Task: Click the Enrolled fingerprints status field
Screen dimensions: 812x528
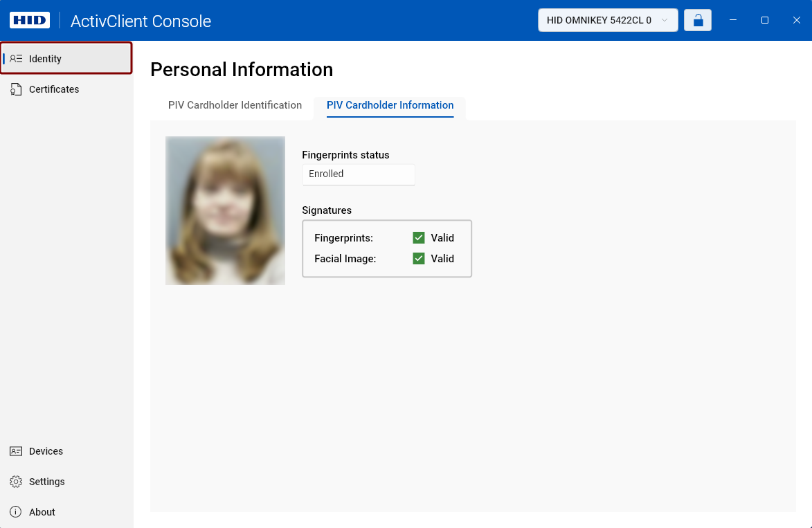Action: click(x=358, y=174)
